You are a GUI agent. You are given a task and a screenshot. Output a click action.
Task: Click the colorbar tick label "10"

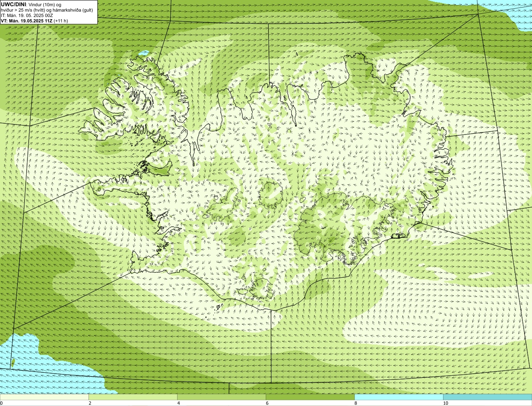click(x=445, y=403)
